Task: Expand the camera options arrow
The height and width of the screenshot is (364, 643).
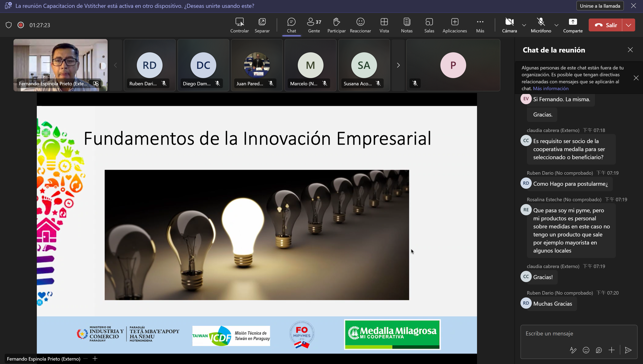Action: pos(524,25)
